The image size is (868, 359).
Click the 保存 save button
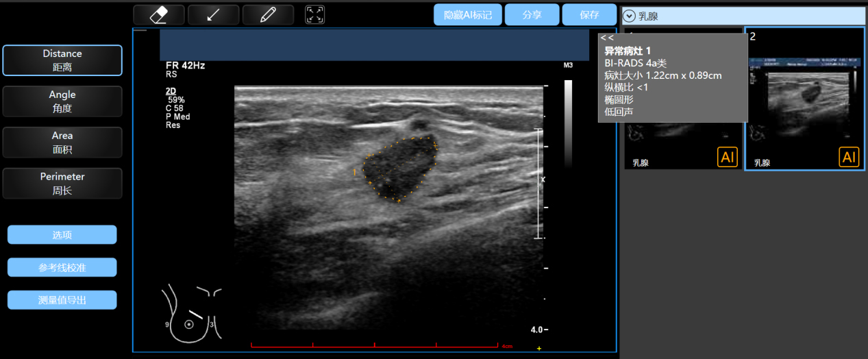(x=589, y=14)
